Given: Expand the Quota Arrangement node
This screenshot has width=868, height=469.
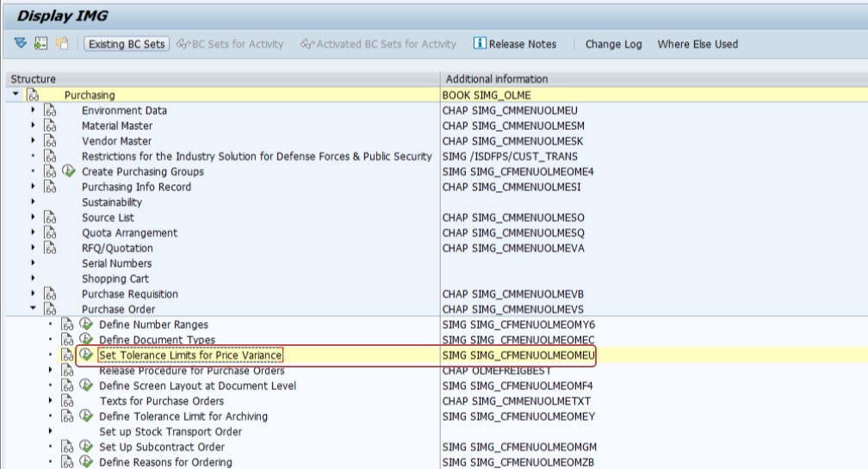Looking at the screenshot, I should pyautogui.click(x=34, y=232).
